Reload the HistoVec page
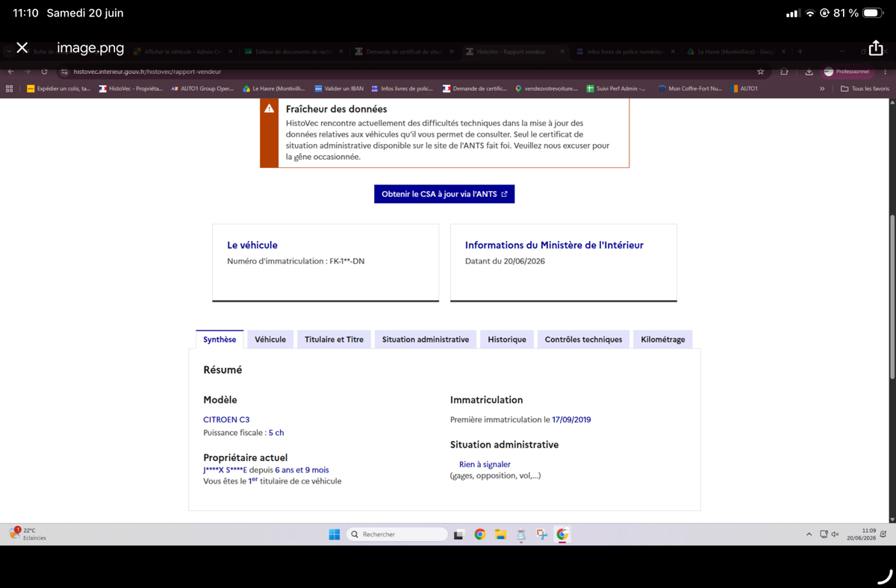Image resolution: width=896 pixels, height=588 pixels. [45, 72]
